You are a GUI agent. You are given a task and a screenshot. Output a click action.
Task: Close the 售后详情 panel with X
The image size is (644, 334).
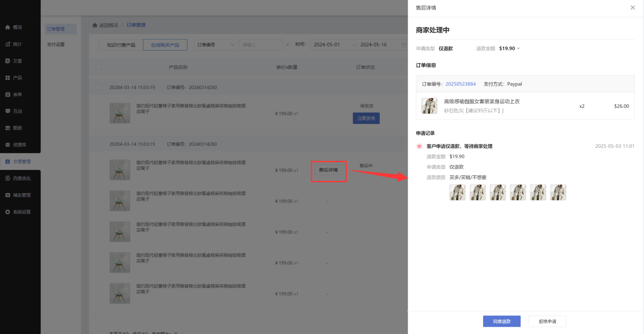(633, 8)
